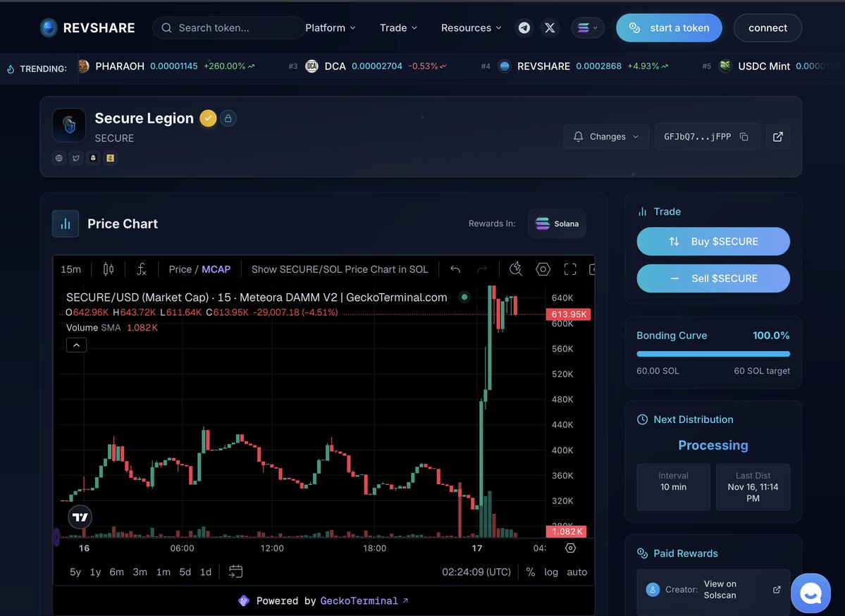Viewport: 845px width, 616px height.
Task: Show SECURE/SOL Price Chart in SOL
Action: click(x=340, y=269)
